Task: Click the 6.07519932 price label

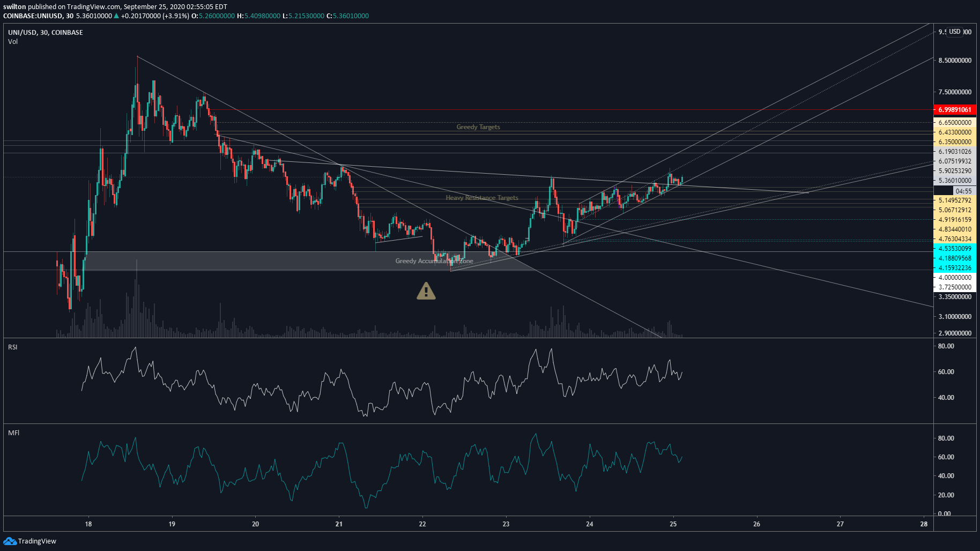Action: (955, 161)
